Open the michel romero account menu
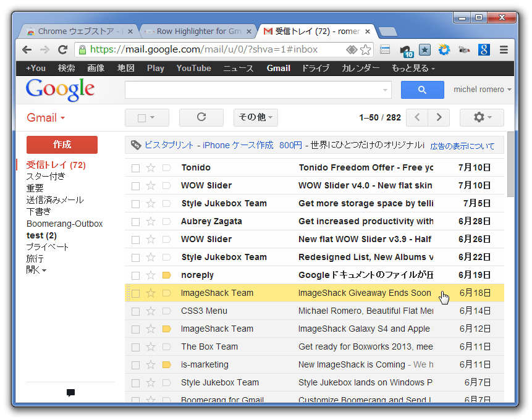The height and width of the screenshot is (420, 532). 483,90
